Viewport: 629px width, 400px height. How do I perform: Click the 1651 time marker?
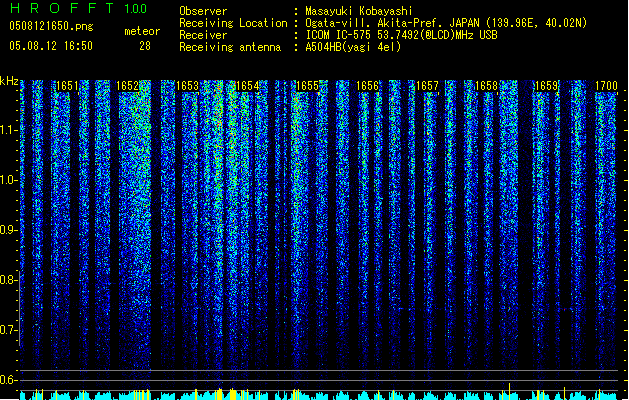pos(67,86)
